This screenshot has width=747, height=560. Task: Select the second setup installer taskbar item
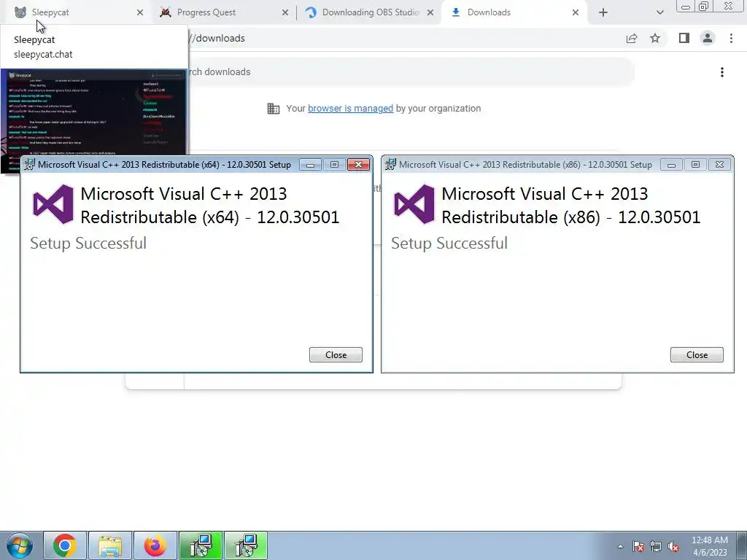[246, 545]
